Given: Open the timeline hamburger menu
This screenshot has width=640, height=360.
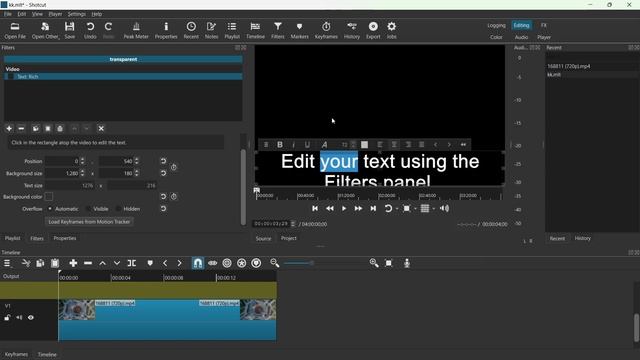Looking at the screenshot, I should pos(7,263).
